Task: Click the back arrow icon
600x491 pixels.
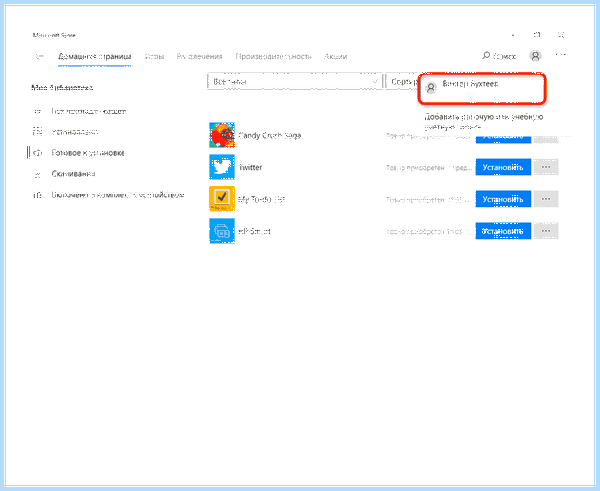Action: (x=39, y=57)
